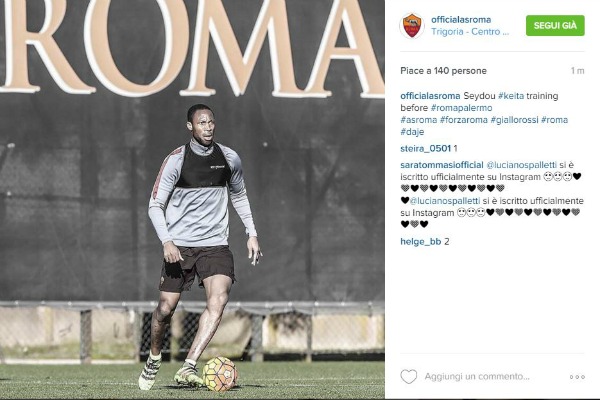Open the #romapalermo hashtag
The image size is (600, 400).
coord(461,108)
